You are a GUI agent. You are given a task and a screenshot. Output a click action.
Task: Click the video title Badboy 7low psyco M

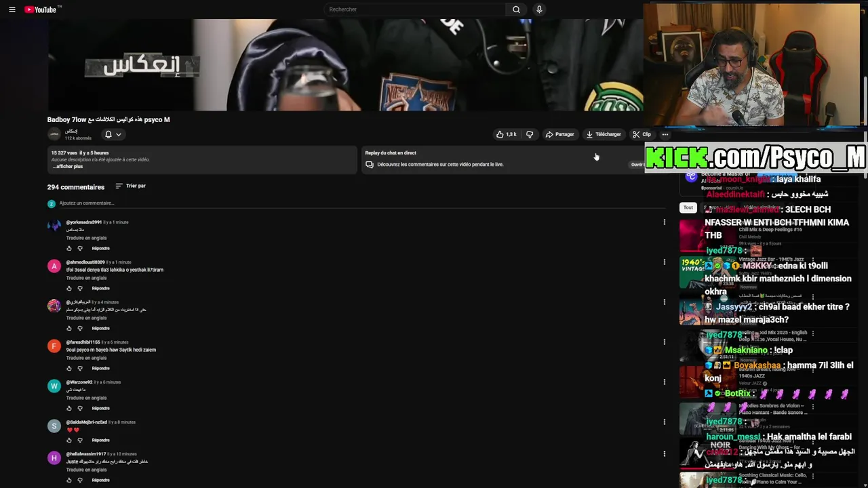click(x=108, y=119)
